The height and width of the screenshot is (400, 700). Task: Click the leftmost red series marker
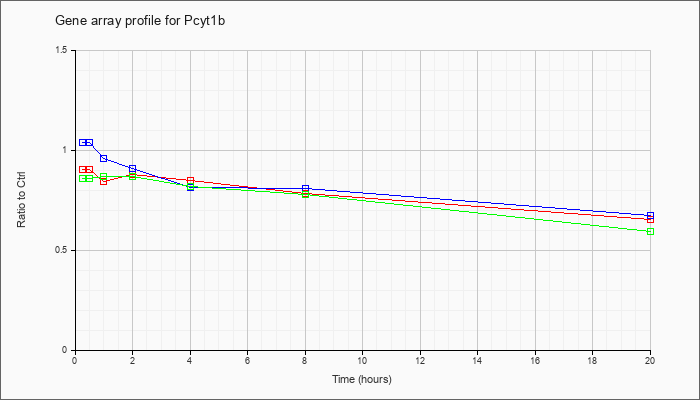(x=83, y=170)
